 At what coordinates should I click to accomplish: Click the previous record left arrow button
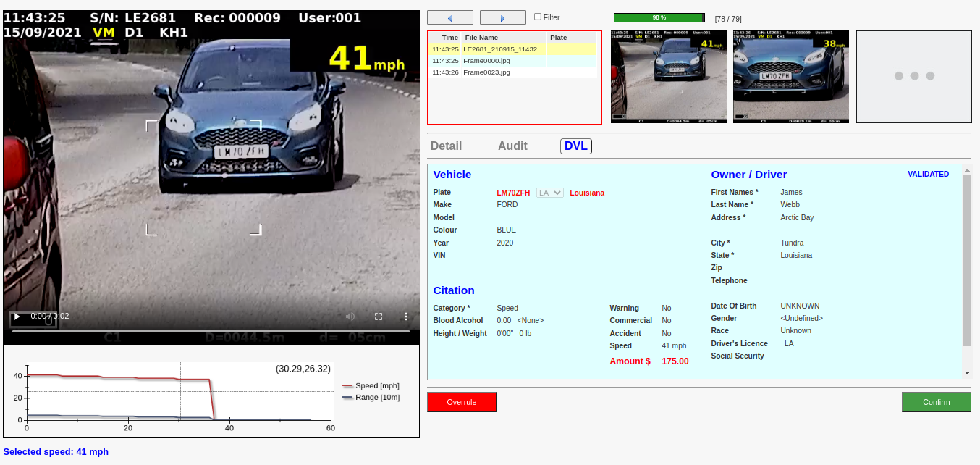449,17
